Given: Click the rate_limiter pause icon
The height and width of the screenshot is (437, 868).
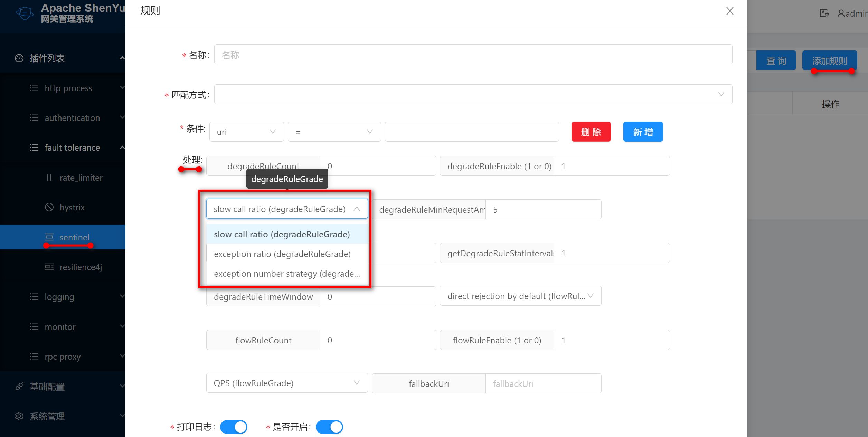Looking at the screenshot, I should (x=49, y=178).
